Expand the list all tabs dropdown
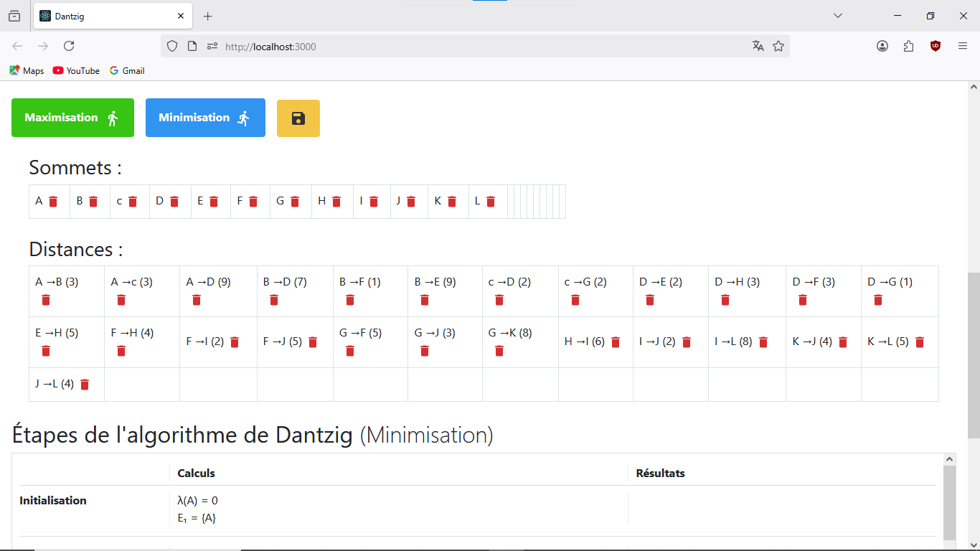Image resolution: width=980 pixels, height=551 pixels. point(837,16)
